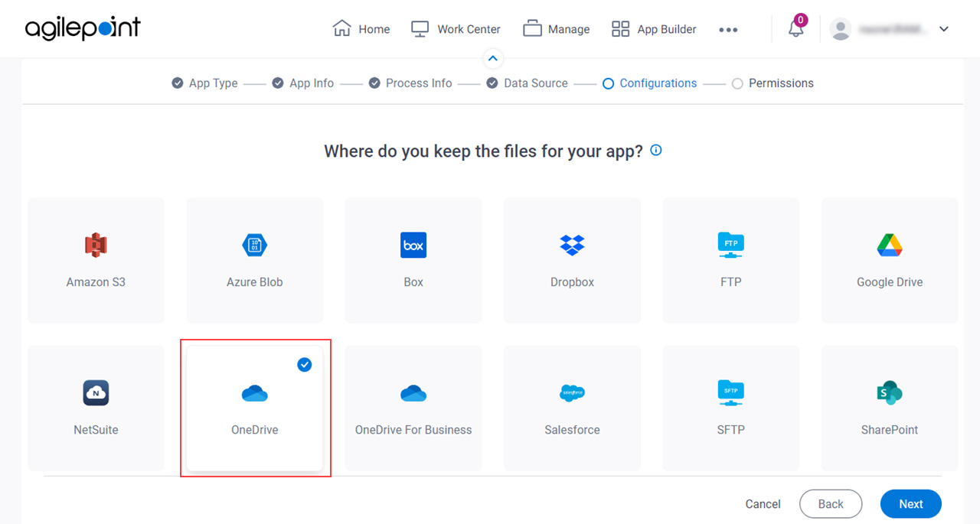Click the SFTP label text
The image size is (980, 524).
tap(731, 430)
